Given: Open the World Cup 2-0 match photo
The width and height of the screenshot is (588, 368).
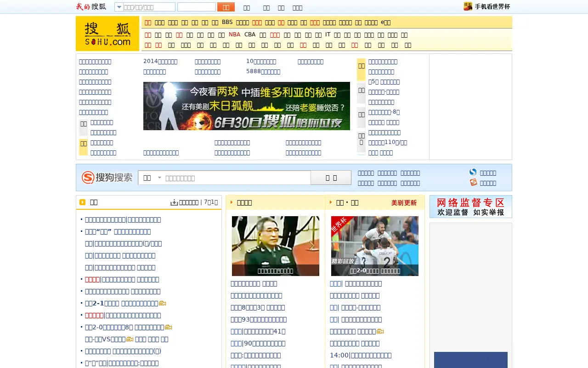Looking at the screenshot, I should [375, 246].
